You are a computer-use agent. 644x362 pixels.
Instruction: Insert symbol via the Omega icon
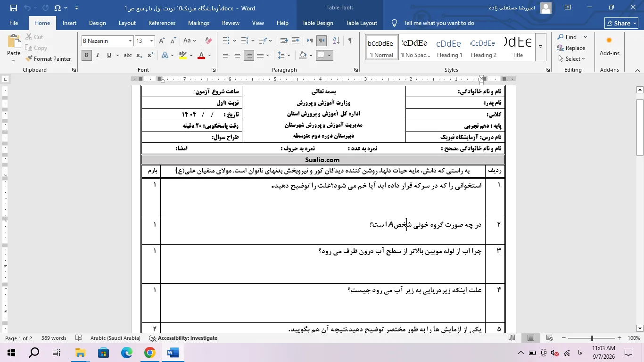(x=58, y=8)
